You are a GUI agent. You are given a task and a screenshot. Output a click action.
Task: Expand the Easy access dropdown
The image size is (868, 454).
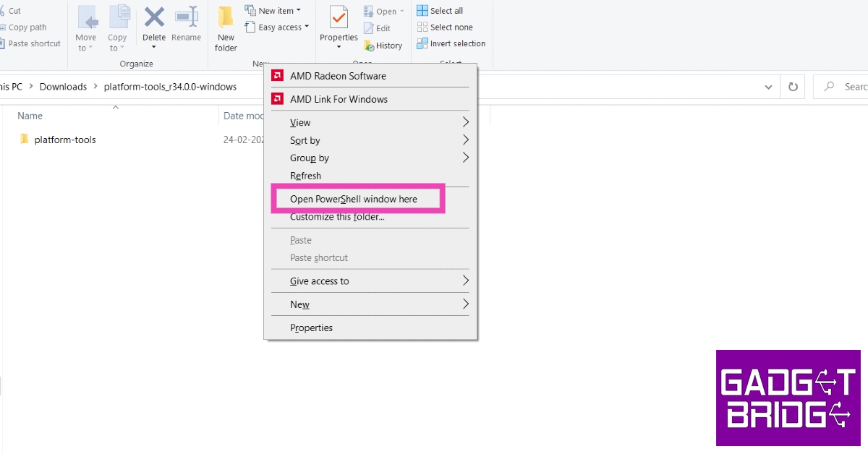point(277,27)
